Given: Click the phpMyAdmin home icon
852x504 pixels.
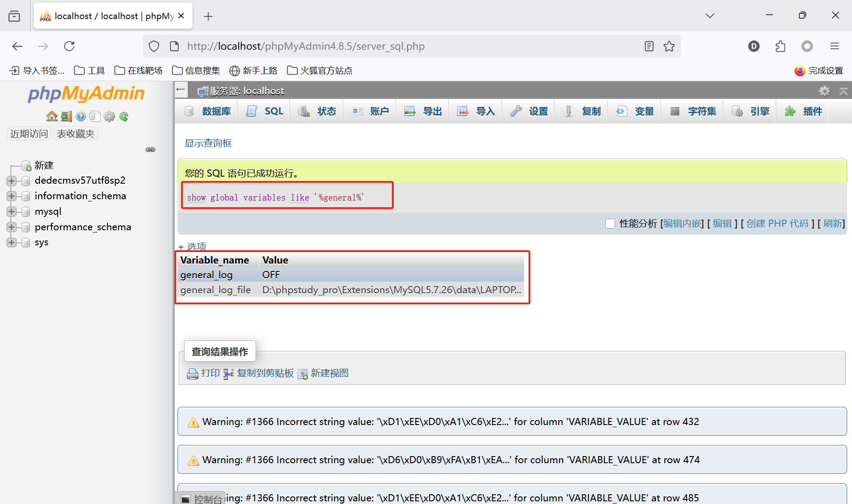Looking at the screenshot, I should click(52, 116).
